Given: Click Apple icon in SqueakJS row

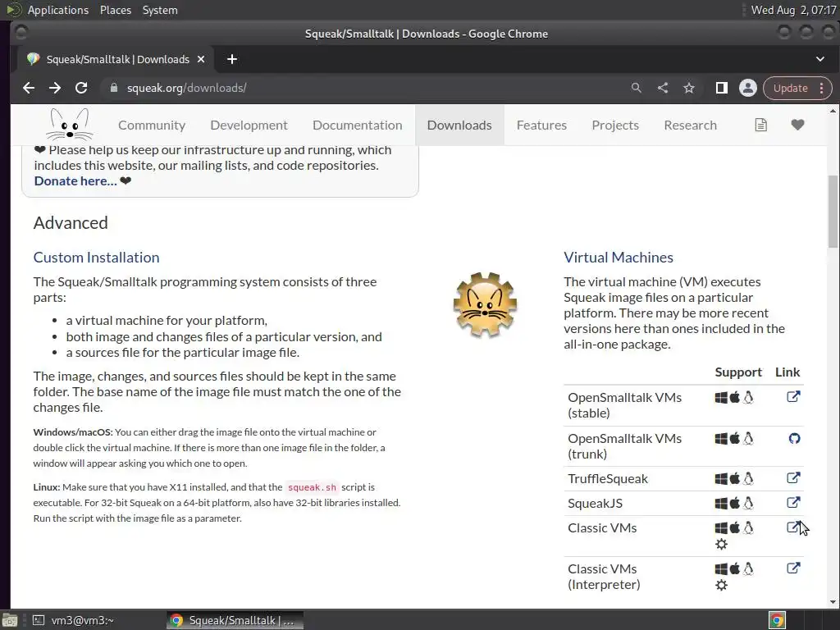Looking at the screenshot, I should pos(735,503).
